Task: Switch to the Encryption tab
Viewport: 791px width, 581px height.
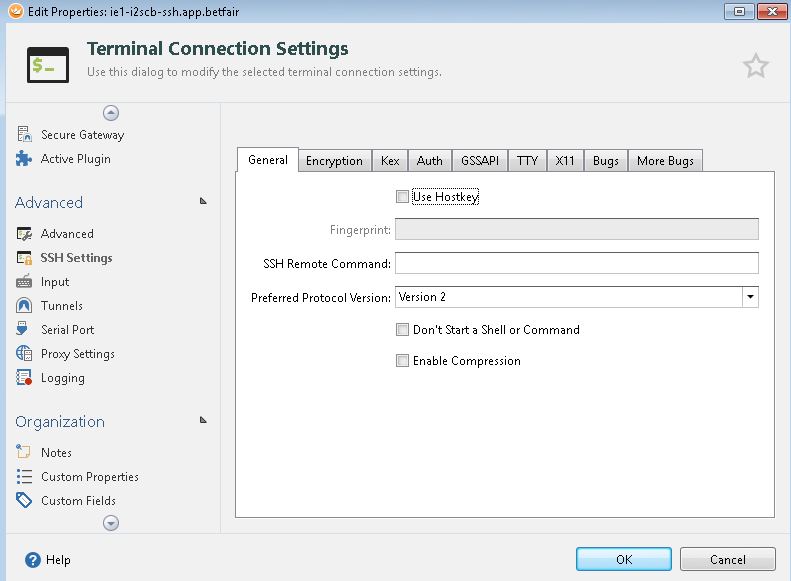Action: point(334,161)
